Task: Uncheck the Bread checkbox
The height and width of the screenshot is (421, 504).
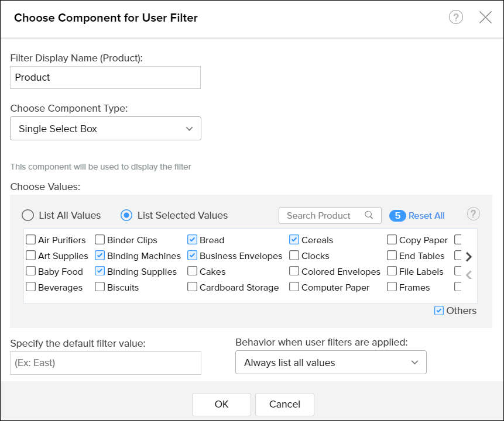Action: pyautogui.click(x=192, y=240)
